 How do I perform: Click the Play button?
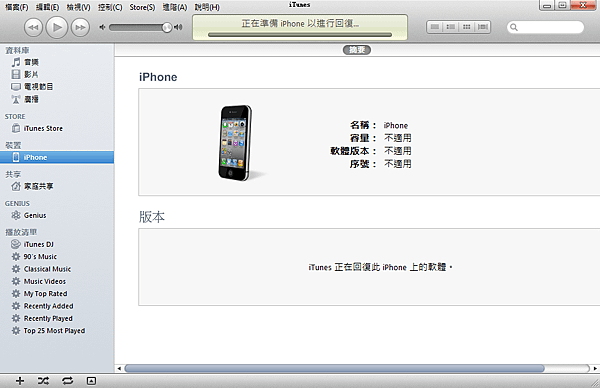(57, 27)
